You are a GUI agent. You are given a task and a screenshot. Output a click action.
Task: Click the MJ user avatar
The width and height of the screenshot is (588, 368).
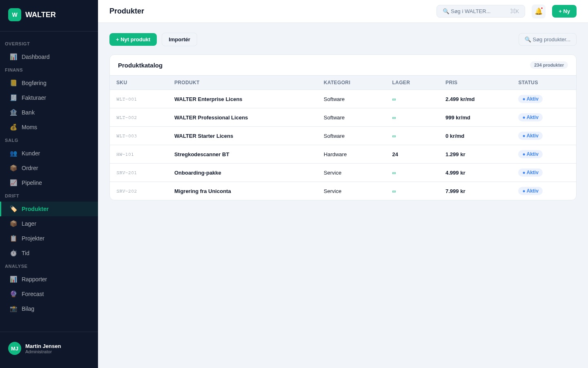click(15, 348)
